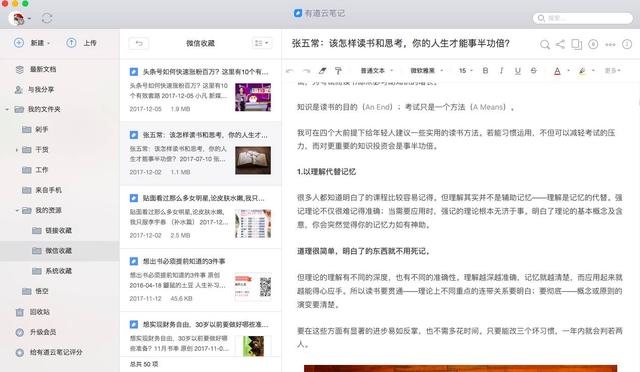Click the redo arrow in editor toolbar
The height and width of the screenshot is (372, 640).
306,71
